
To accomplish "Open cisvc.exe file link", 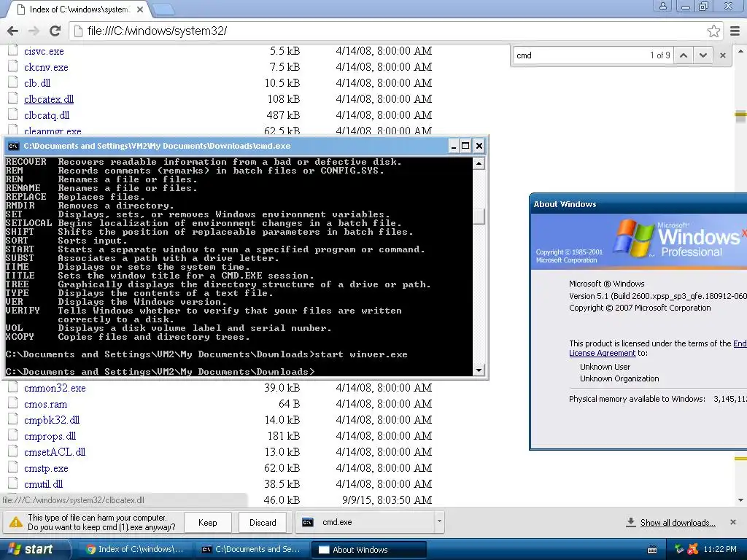I will tap(44, 51).
